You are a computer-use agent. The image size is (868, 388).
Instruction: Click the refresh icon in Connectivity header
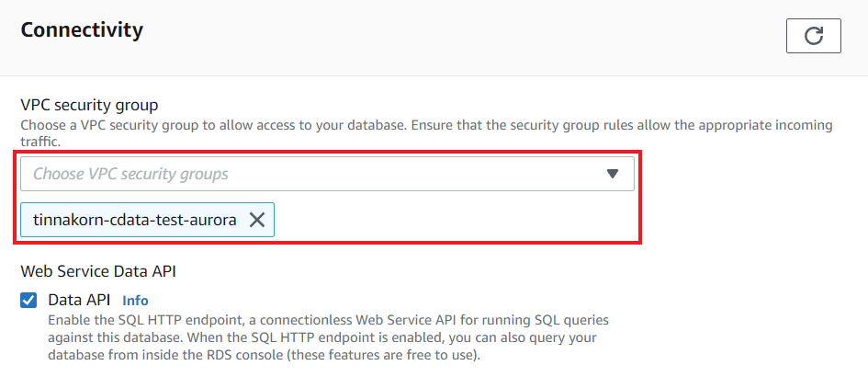[813, 36]
